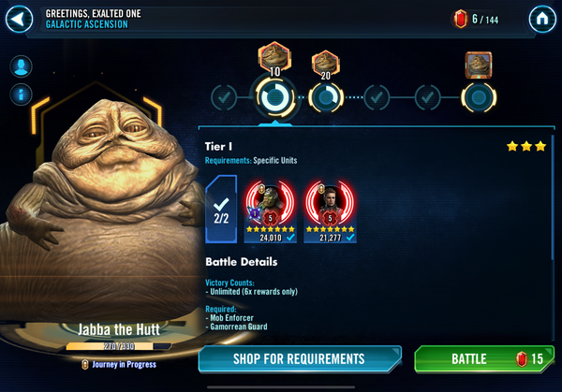The height and width of the screenshot is (392, 562).
Task: Tap the 2/2 requirements met badge
Action: (221, 210)
